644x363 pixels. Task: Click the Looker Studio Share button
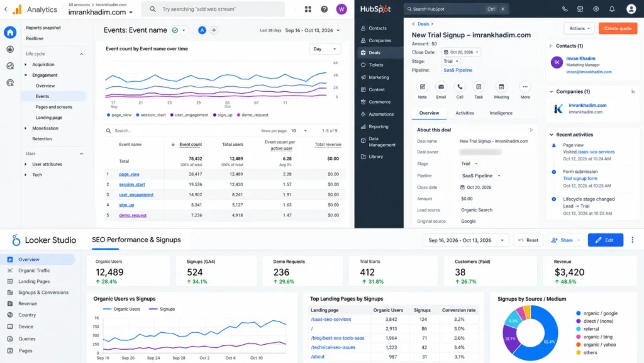point(566,240)
